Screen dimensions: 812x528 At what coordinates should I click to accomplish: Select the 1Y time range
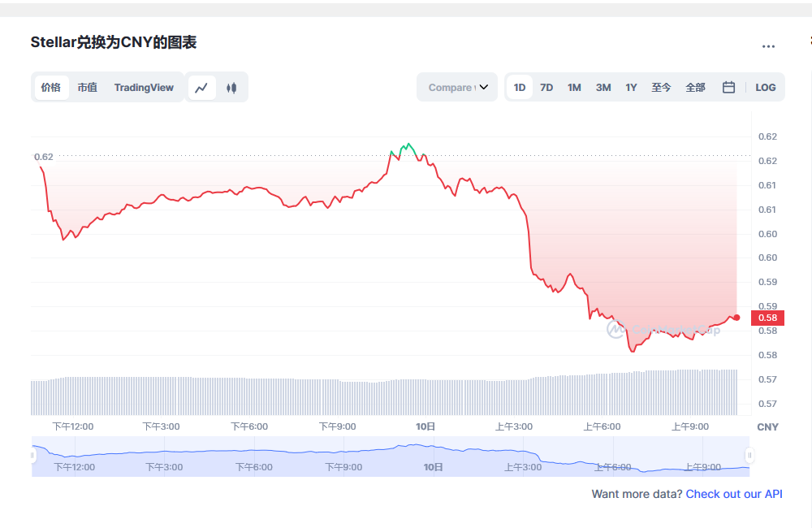pyautogui.click(x=631, y=88)
